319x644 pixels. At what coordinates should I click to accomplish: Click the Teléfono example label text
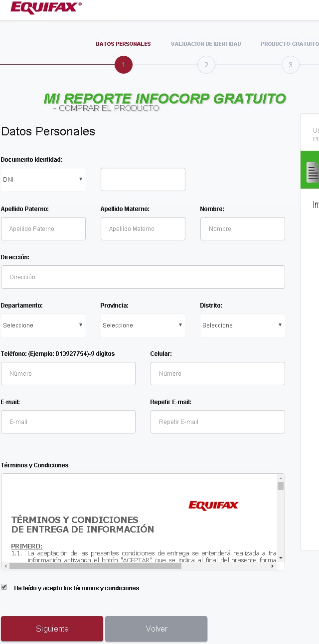point(58,354)
